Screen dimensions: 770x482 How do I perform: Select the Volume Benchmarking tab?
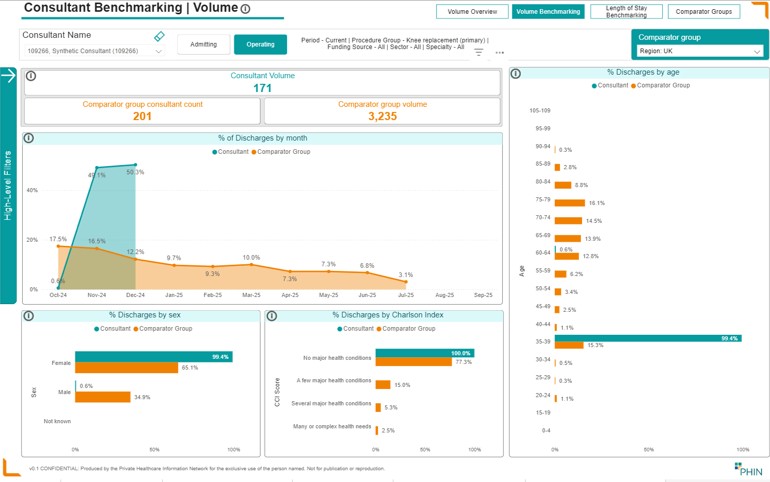[x=548, y=12]
